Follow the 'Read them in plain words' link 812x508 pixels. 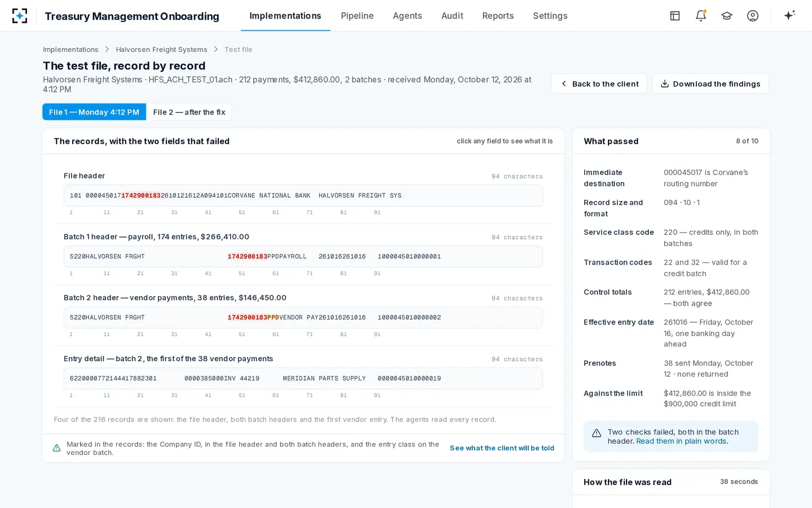pos(681,441)
